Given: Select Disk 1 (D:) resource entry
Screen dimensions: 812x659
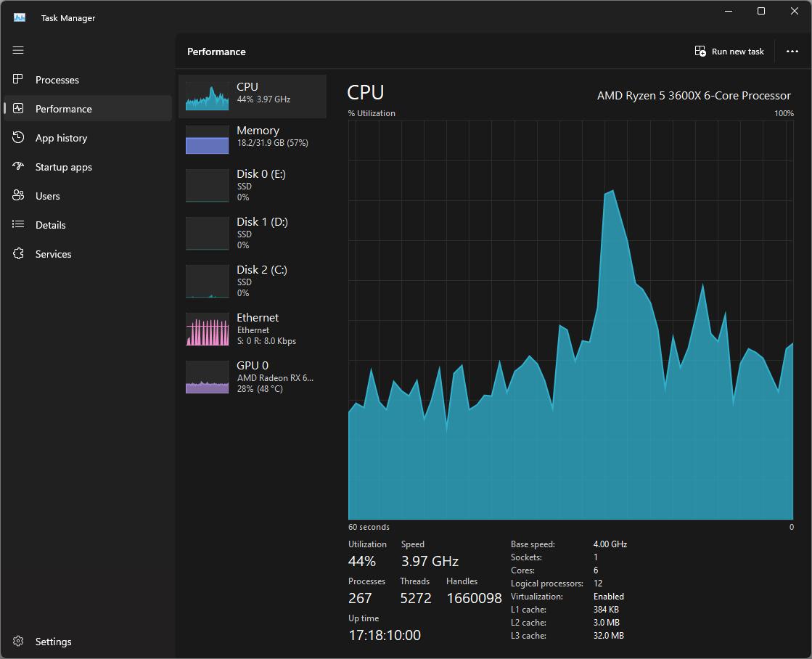Looking at the screenshot, I should tap(253, 233).
